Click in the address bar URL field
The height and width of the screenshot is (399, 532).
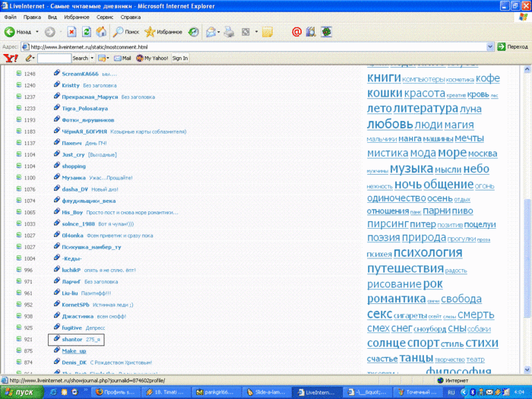pyautogui.click(x=254, y=47)
